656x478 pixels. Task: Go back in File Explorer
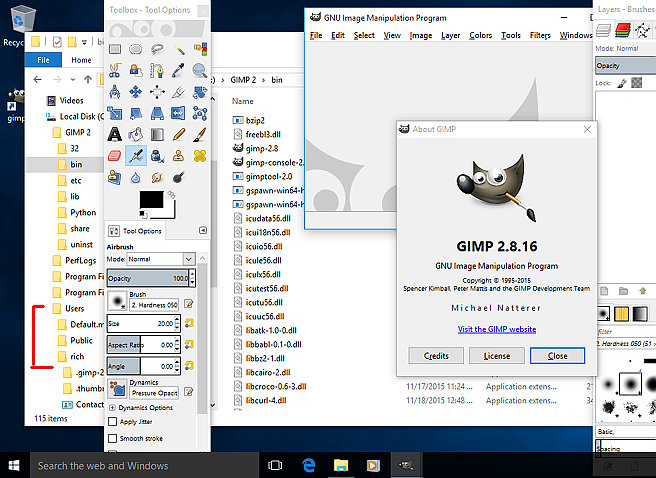[38, 79]
